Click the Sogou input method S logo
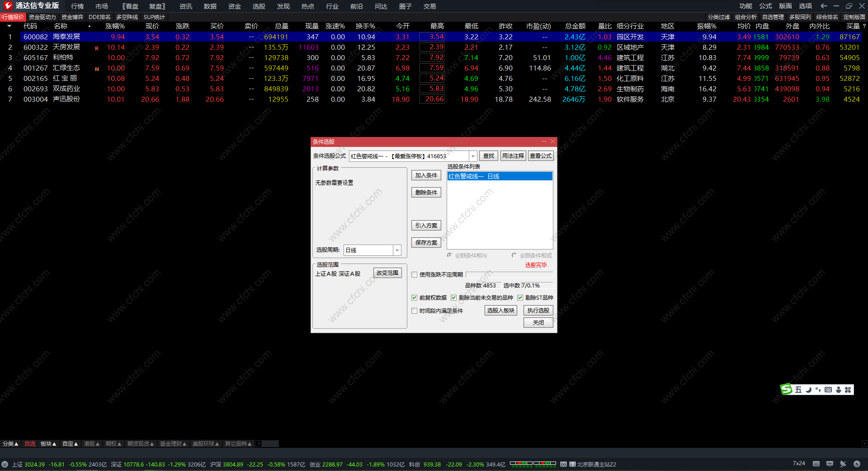 pos(787,389)
